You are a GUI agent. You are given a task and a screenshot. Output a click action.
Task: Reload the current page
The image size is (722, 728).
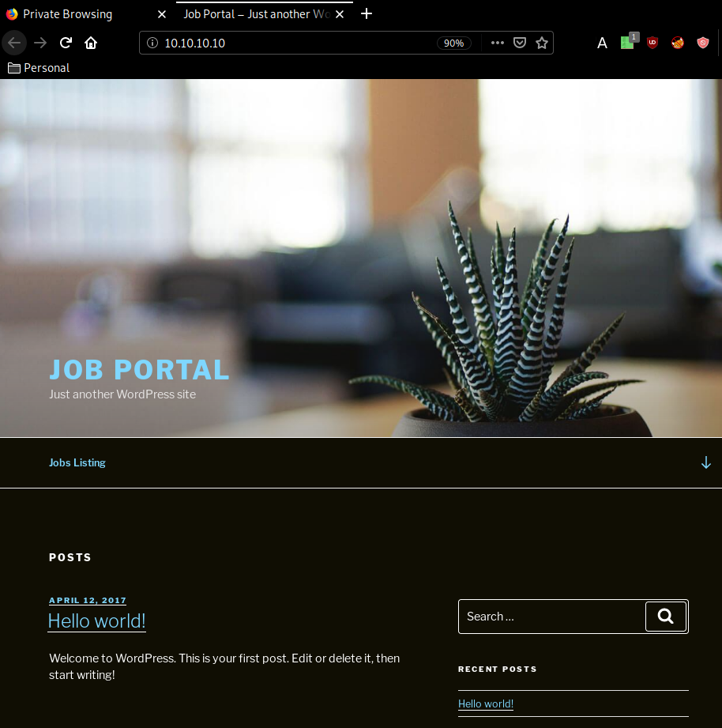coord(66,43)
